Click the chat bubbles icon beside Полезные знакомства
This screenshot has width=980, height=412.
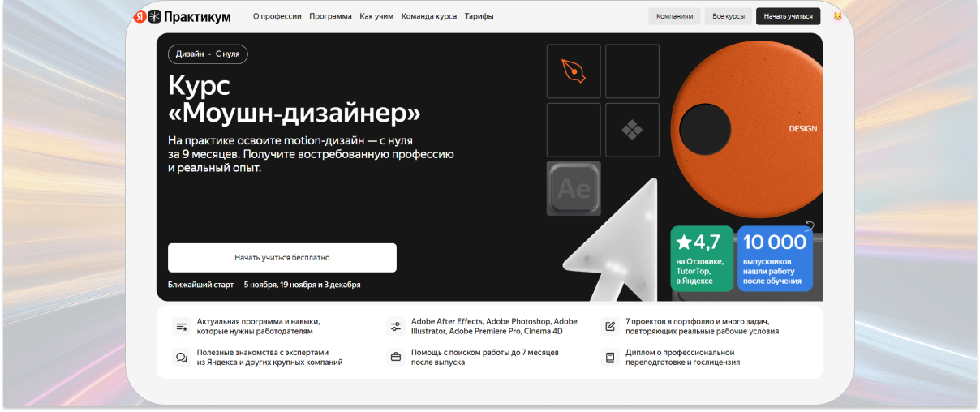(181, 358)
